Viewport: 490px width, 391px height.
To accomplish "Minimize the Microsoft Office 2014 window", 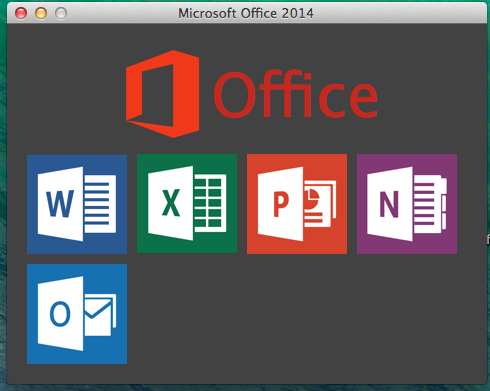I will point(41,13).
